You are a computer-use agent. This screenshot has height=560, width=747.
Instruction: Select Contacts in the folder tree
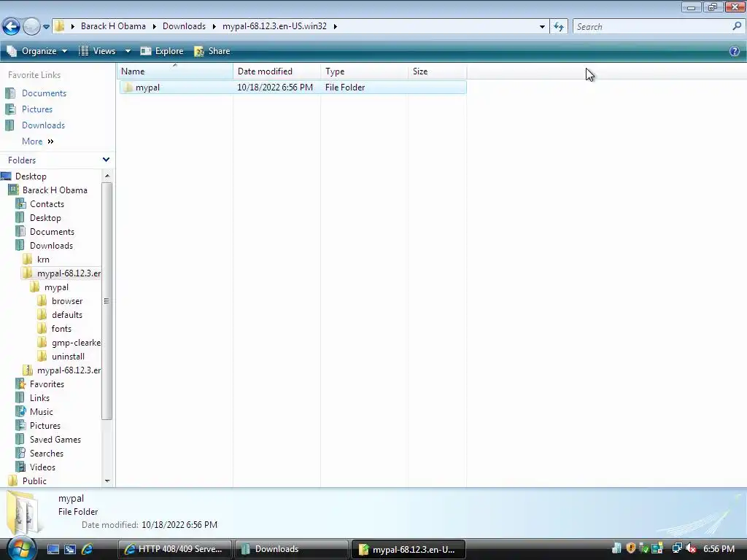pos(46,204)
